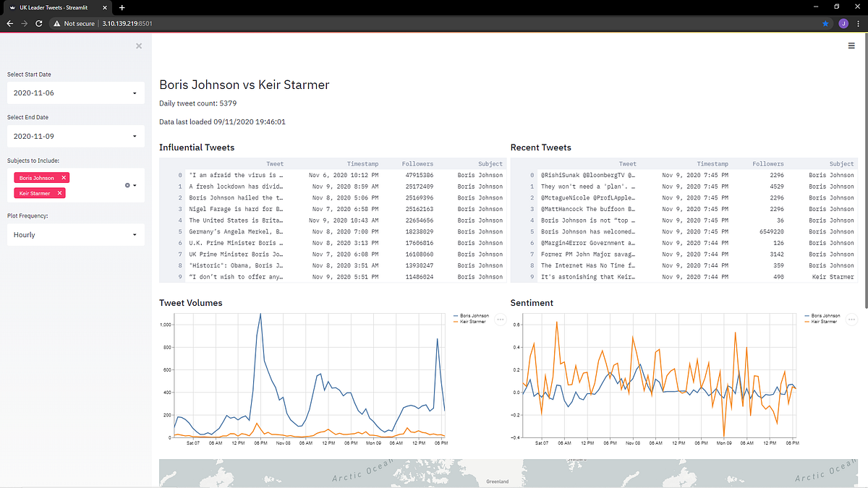Close the sidebar with the X icon

[x=138, y=46]
